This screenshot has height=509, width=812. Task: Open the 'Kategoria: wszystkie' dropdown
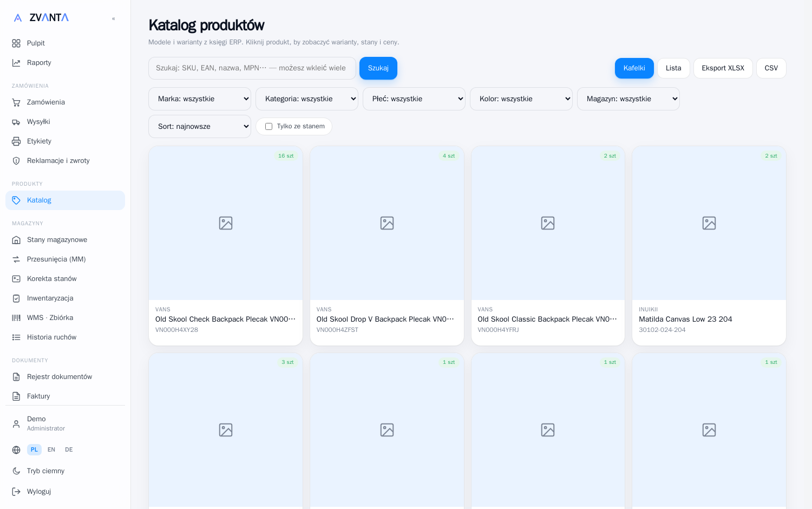tap(307, 99)
